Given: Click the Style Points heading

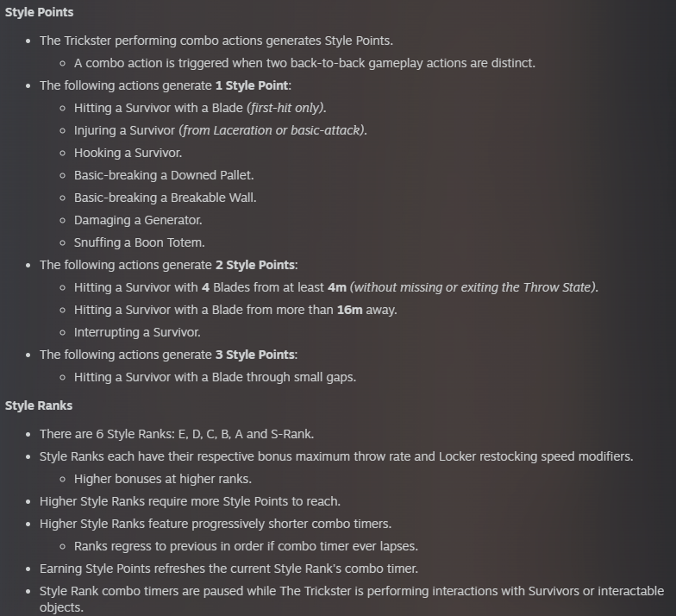Looking at the screenshot, I should pos(40,12).
